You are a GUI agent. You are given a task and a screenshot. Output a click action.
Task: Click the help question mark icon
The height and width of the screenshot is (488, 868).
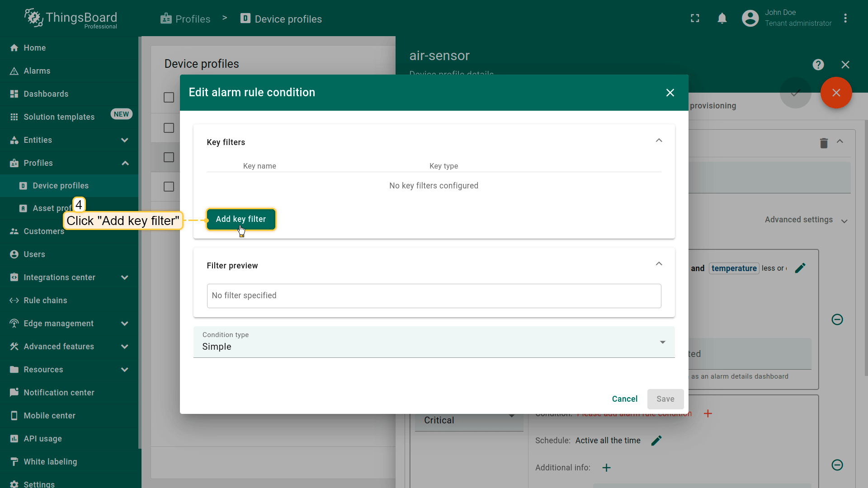coord(818,65)
